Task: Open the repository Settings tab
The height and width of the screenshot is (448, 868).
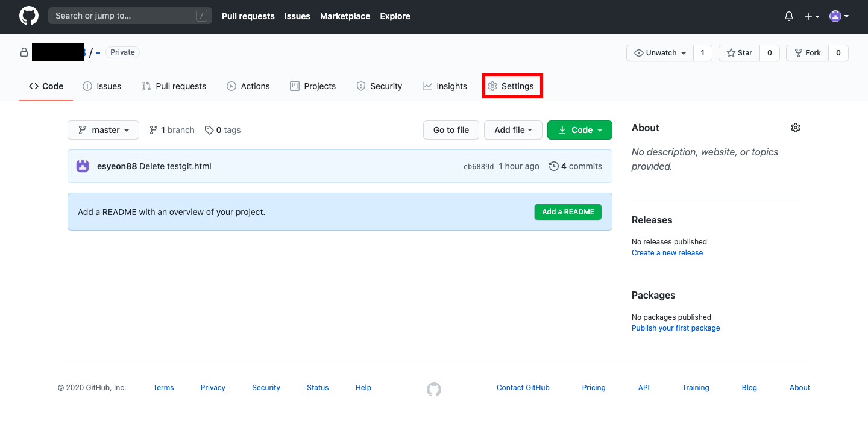Action: click(x=511, y=86)
